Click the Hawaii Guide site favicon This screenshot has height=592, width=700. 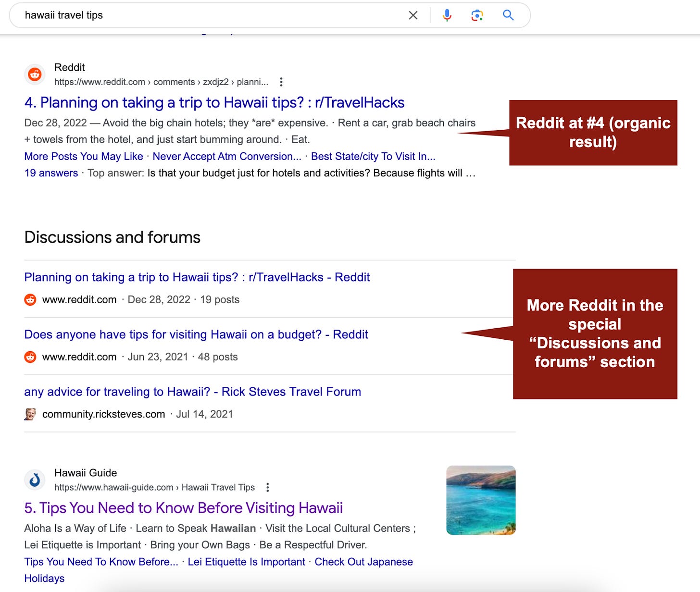(x=35, y=480)
